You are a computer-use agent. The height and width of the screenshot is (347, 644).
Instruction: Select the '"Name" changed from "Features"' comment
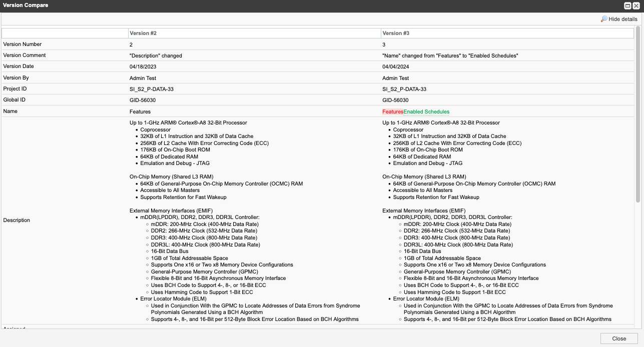click(x=450, y=56)
